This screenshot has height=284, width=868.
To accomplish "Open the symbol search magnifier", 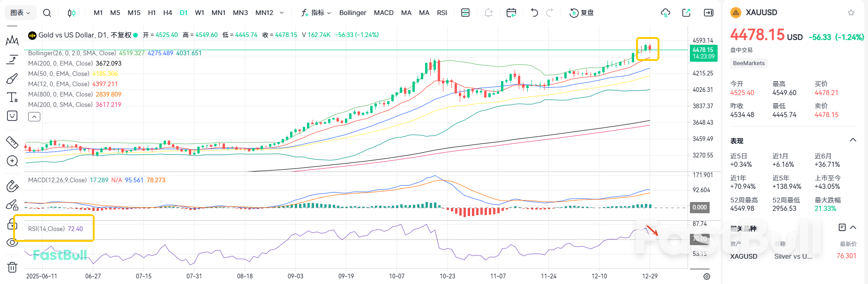I will 47,13.
